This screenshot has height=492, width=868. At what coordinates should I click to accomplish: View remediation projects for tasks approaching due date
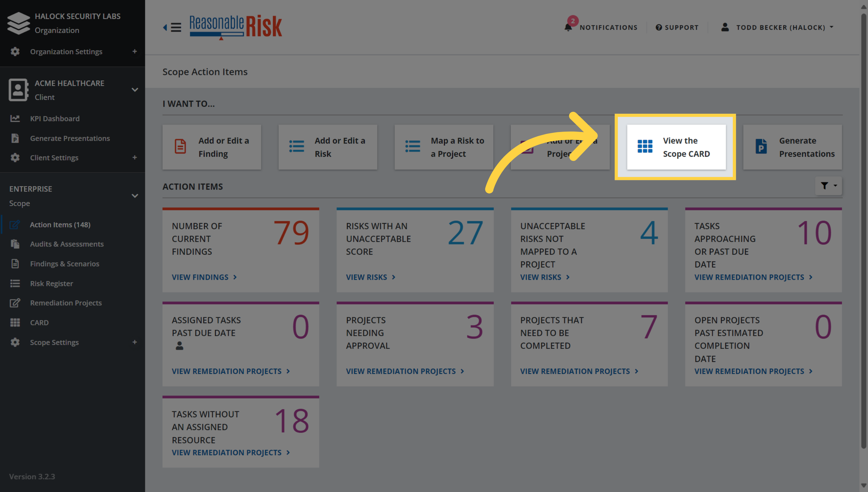click(753, 277)
